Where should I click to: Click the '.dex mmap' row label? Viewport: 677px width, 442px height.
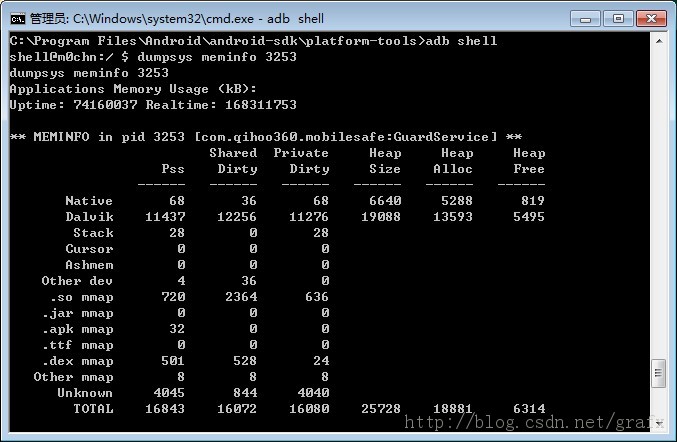(x=77, y=361)
